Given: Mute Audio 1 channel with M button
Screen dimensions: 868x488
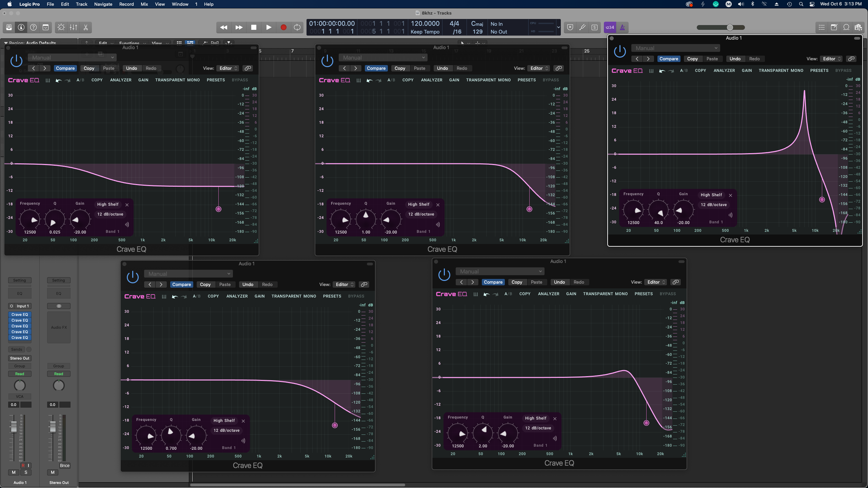Looking at the screenshot, I should click(14, 472).
